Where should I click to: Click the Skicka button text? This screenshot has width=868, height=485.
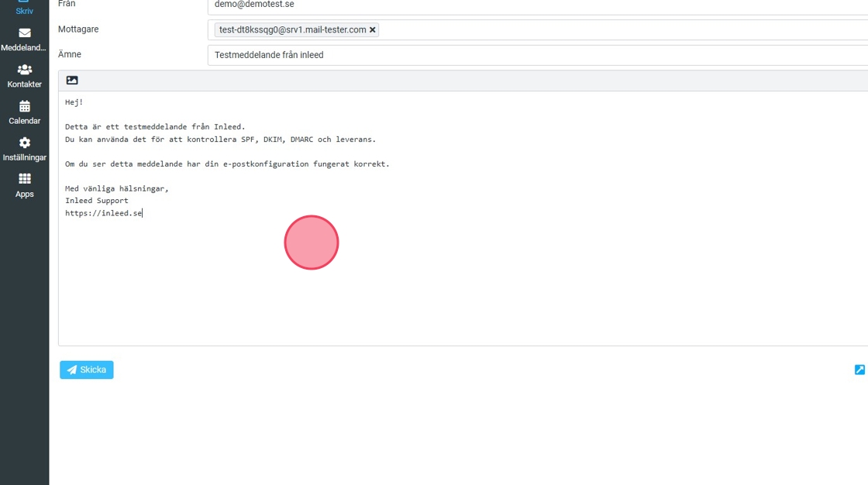coord(93,370)
